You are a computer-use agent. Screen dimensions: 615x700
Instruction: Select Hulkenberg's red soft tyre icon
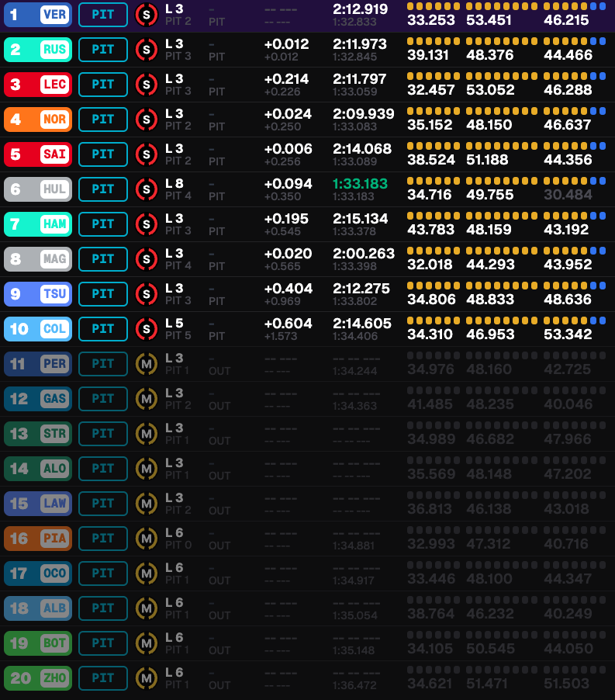tap(147, 189)
